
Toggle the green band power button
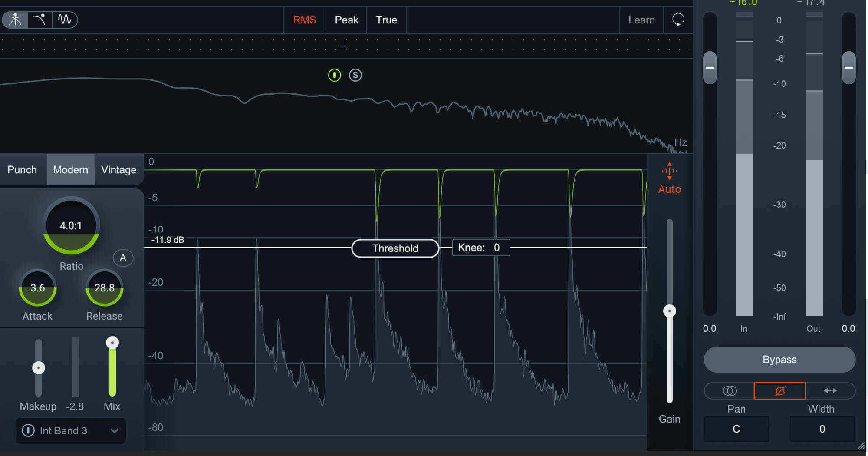pos(334,75)
